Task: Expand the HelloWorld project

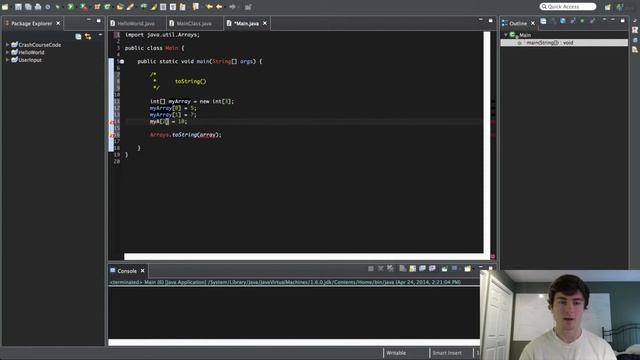Action: (x=7, y=52)
